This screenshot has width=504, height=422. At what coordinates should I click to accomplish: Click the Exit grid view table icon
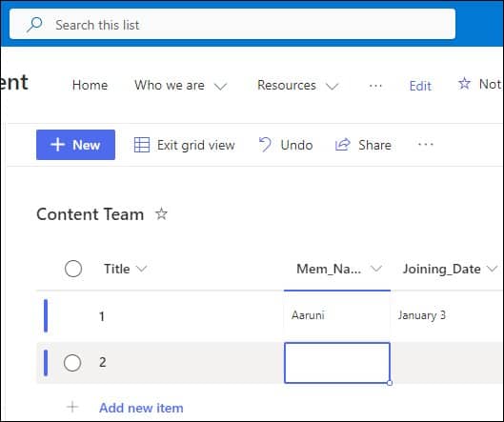pyautogui.click(x=142, y=145)
